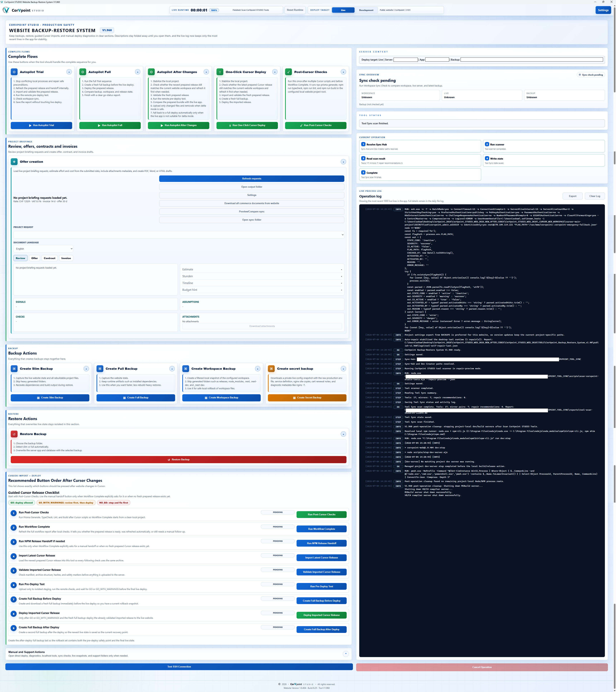This screenshot has width=616, height=692.
Task: Click the Post-Cursor Checks checkmark icon
Action: (288, 72)
